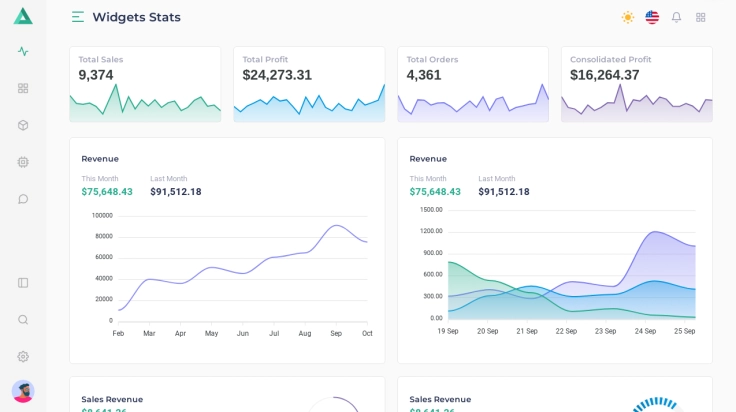Screen dimensions: 736x412
Task: Click the Consolidated Profit stat card
Action: (x=636, y=84)
